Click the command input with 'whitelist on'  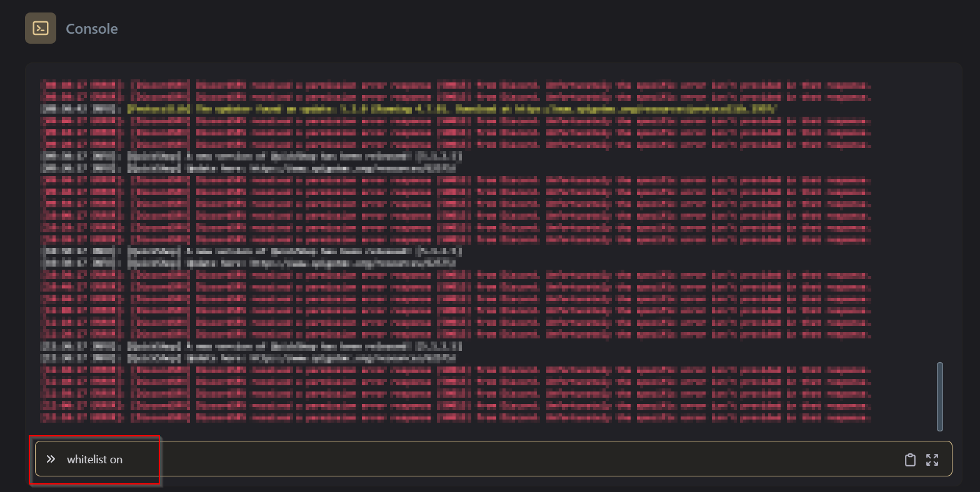(x=493, y=459)
